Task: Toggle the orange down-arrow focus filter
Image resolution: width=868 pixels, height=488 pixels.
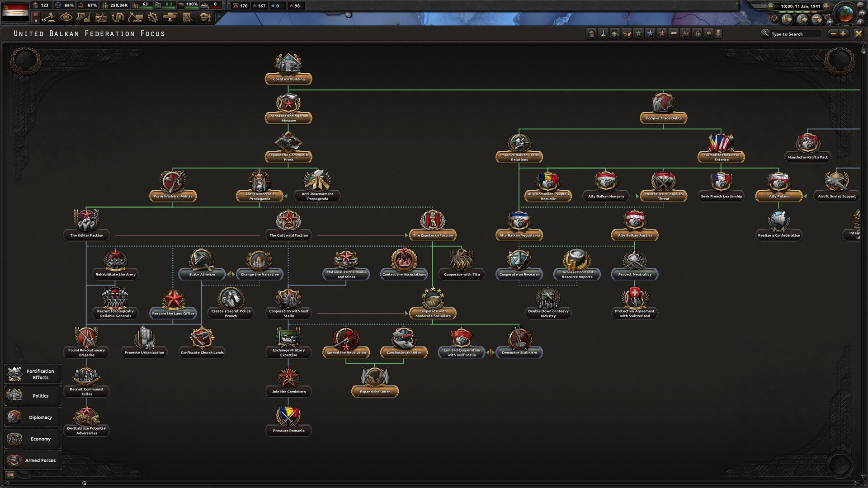Action: coord(718,33)
